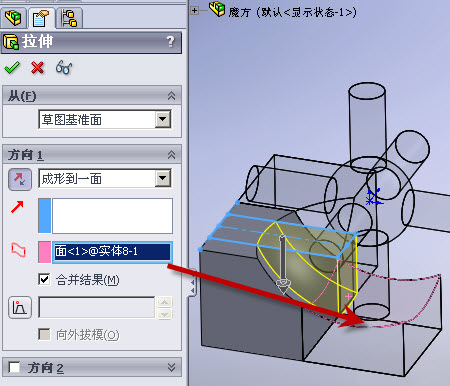Click the reverse direction button

(x=20, y=179)
